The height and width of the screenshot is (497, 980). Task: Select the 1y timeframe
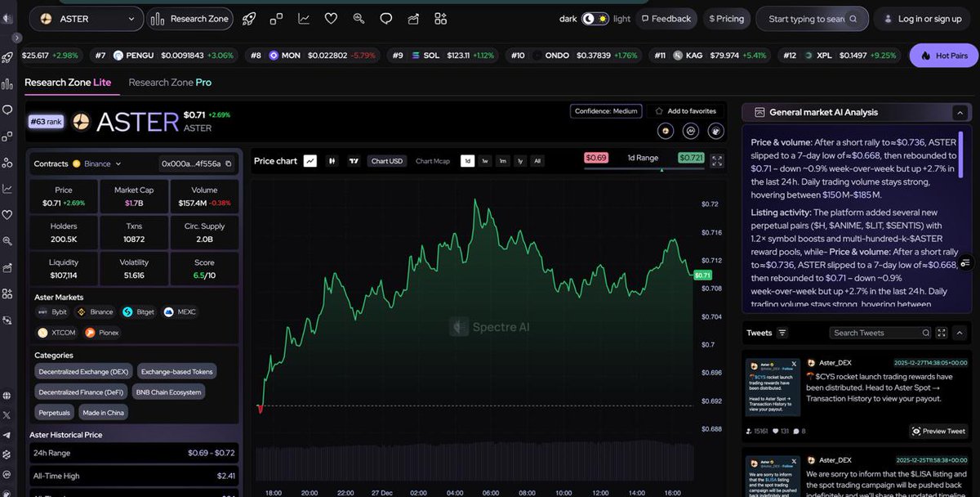pyautogui.click(x=520, y=161)
